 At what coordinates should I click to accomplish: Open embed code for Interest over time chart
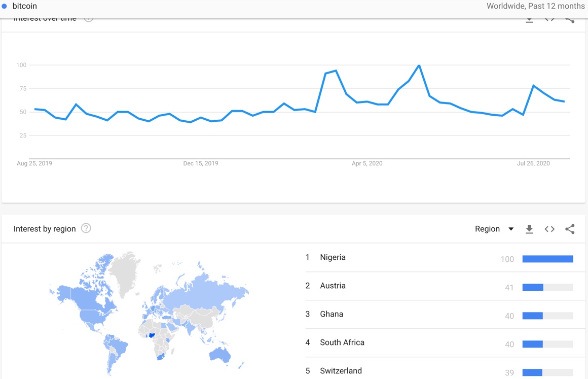coord(549,19)
